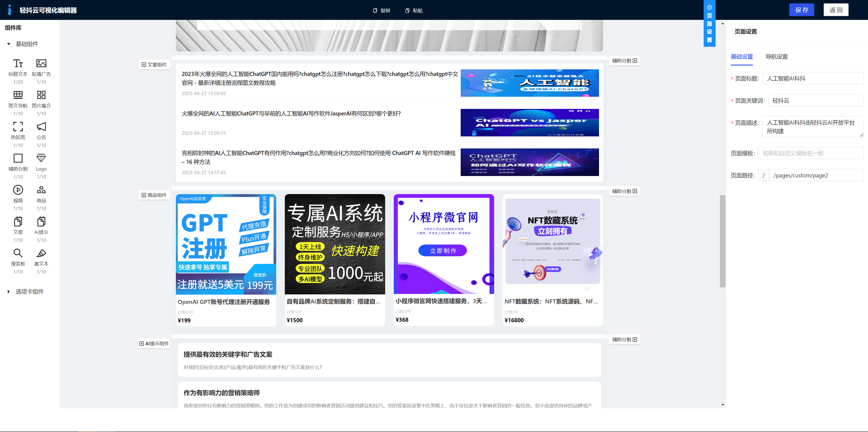Add the 图文导航 component

[x=18, y=103]
